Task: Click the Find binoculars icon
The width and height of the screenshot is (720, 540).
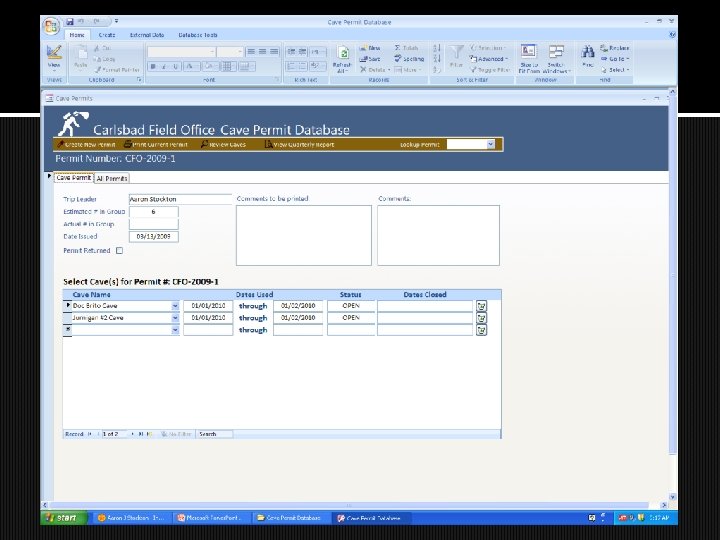Action: [587, 52]
